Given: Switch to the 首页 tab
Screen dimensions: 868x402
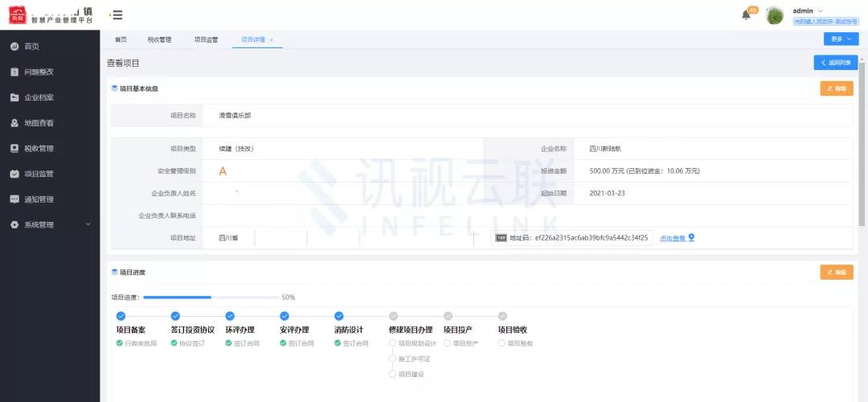Looking at the screenshot, I should (x=121, y=40).
